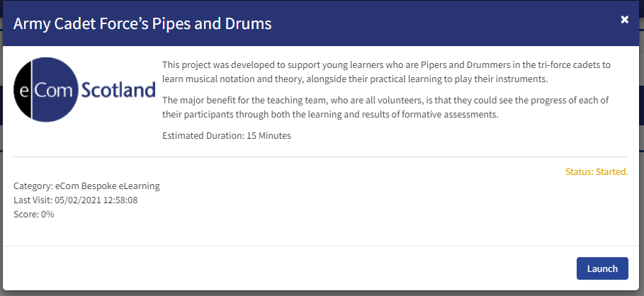Click the 'Last Visit' date and time line
This screenshot has width=644, height=296.
tap(76, 200)
